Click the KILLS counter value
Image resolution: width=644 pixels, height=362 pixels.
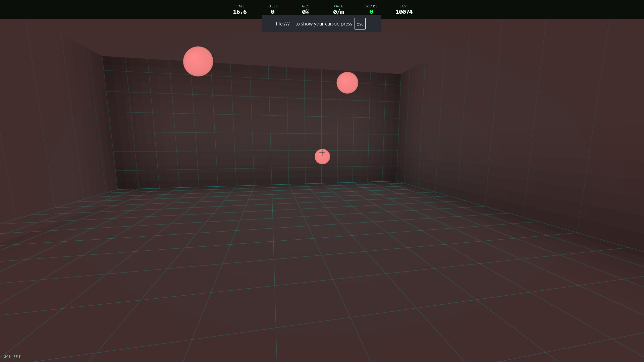tap(273, 12)
